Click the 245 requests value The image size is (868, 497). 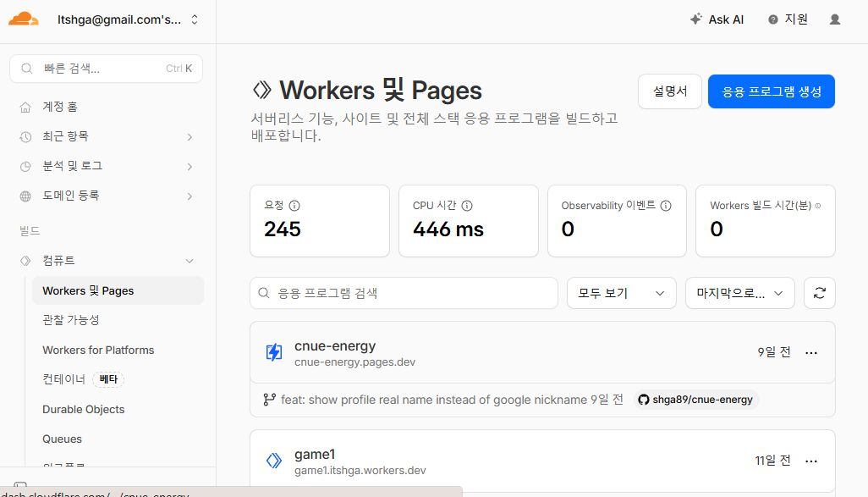(x=283, y=229)
